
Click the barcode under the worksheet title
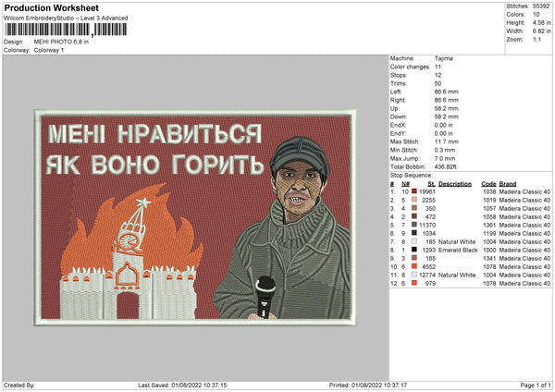[66, 30]
